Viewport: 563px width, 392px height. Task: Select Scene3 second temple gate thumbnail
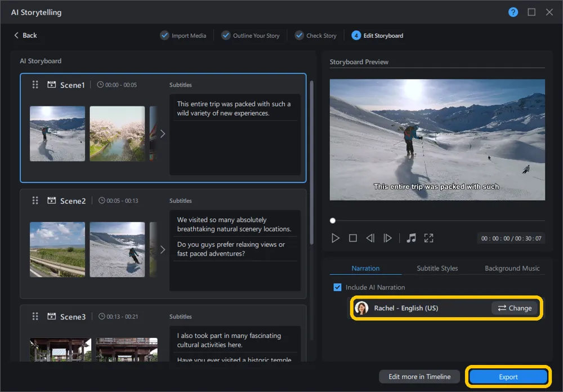[x=127, y=349]
